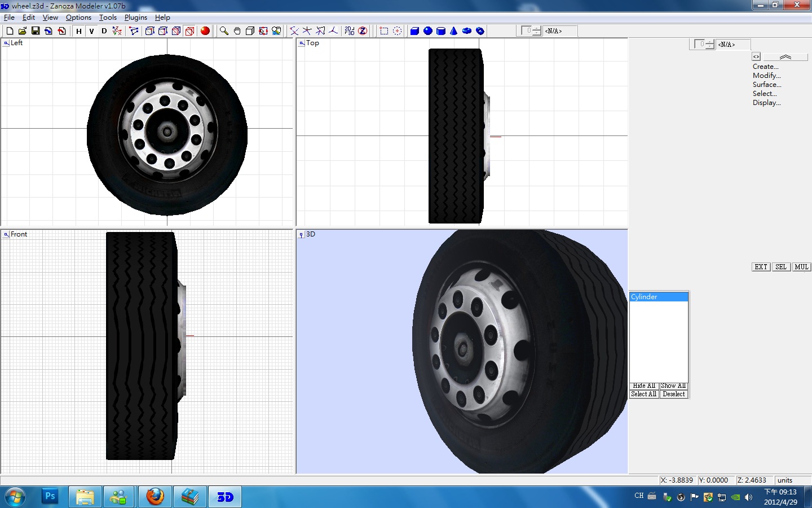Select the rectangular selection tool
Image resolution: width=812 pixels, height=508 pixels.
[384, 31]
